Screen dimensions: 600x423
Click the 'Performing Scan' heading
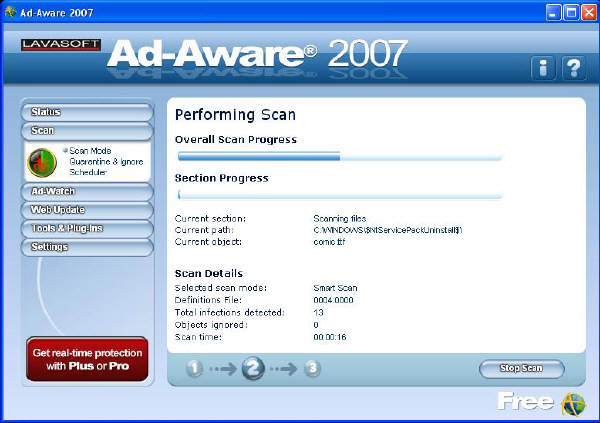235,115
